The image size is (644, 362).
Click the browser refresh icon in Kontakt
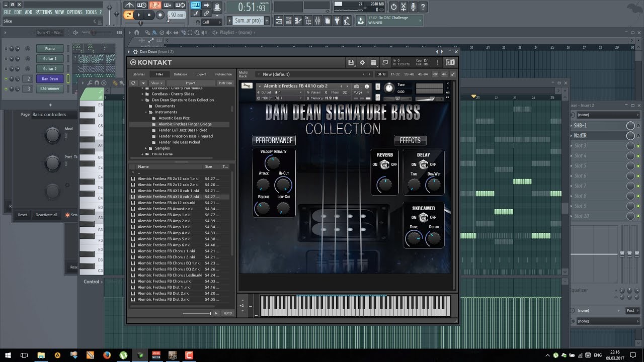133,83
